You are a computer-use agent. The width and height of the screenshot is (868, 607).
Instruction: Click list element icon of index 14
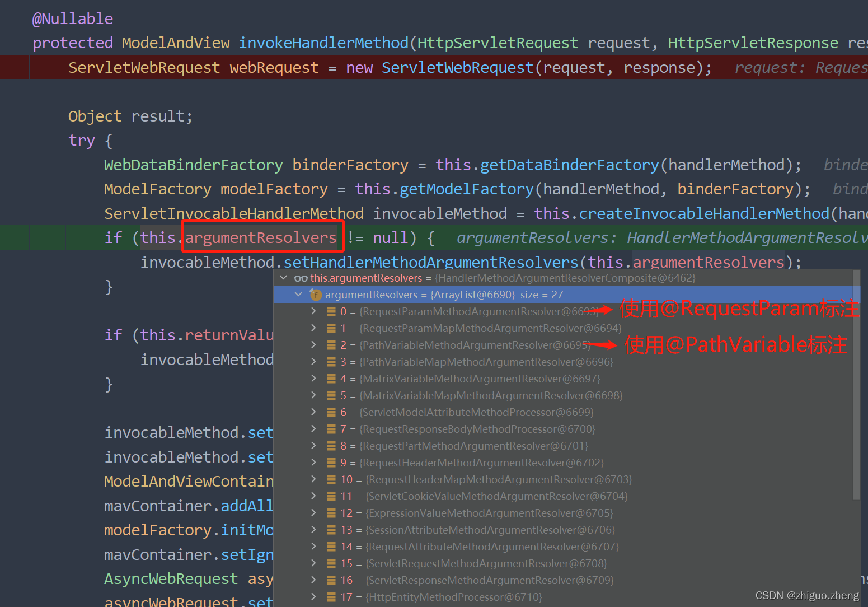(x=331, y=547)
